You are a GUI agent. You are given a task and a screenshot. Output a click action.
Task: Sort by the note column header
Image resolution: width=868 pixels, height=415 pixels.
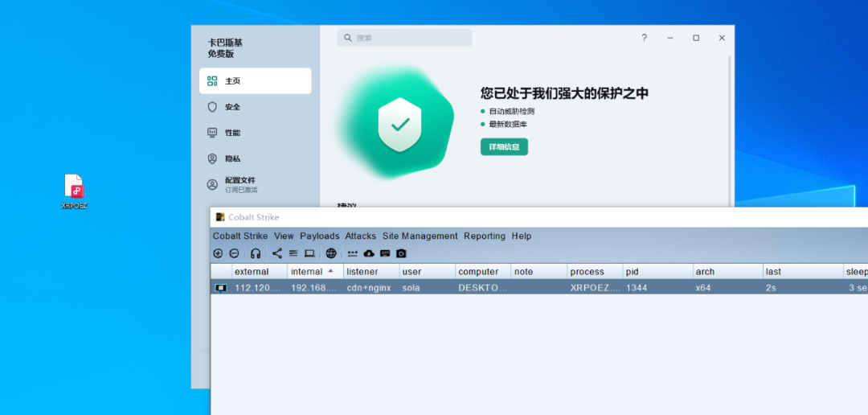(539, 272)
